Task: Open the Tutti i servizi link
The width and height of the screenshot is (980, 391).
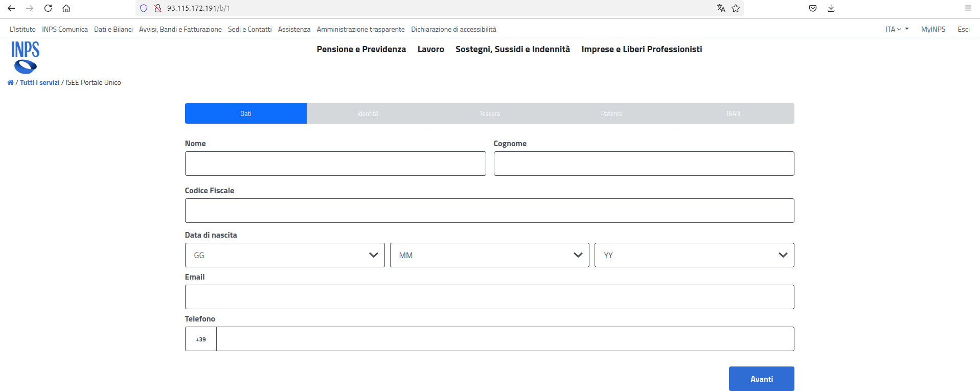Action: [x=40, y=82]
